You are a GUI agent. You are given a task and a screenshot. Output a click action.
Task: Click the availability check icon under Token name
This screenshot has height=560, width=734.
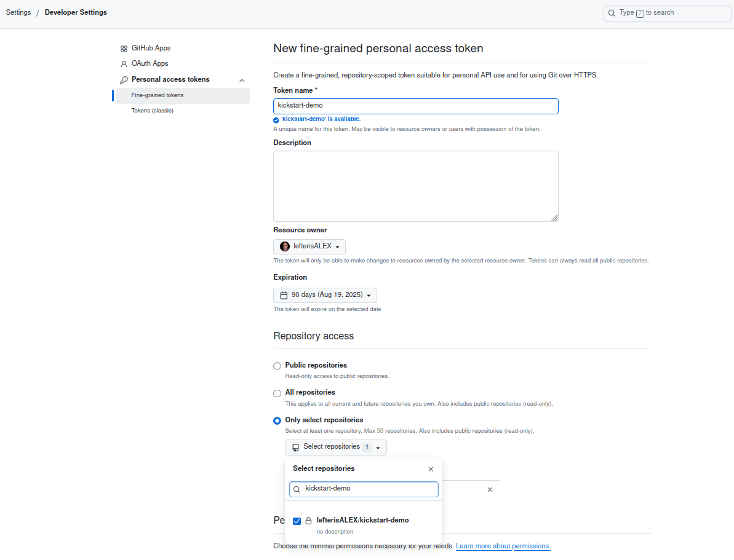coord(276,120)
